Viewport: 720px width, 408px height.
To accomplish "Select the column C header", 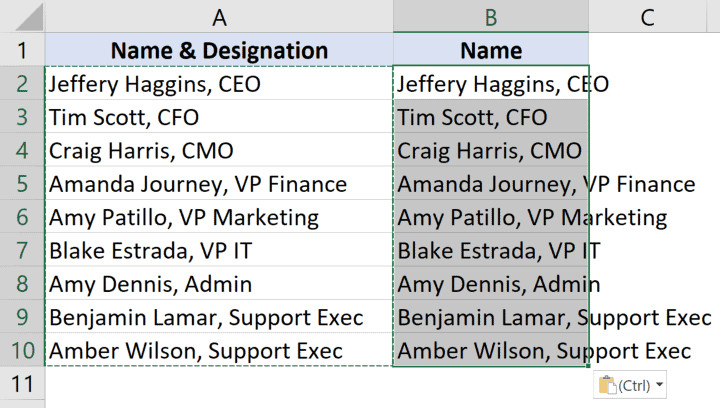I will click(648, 15).
